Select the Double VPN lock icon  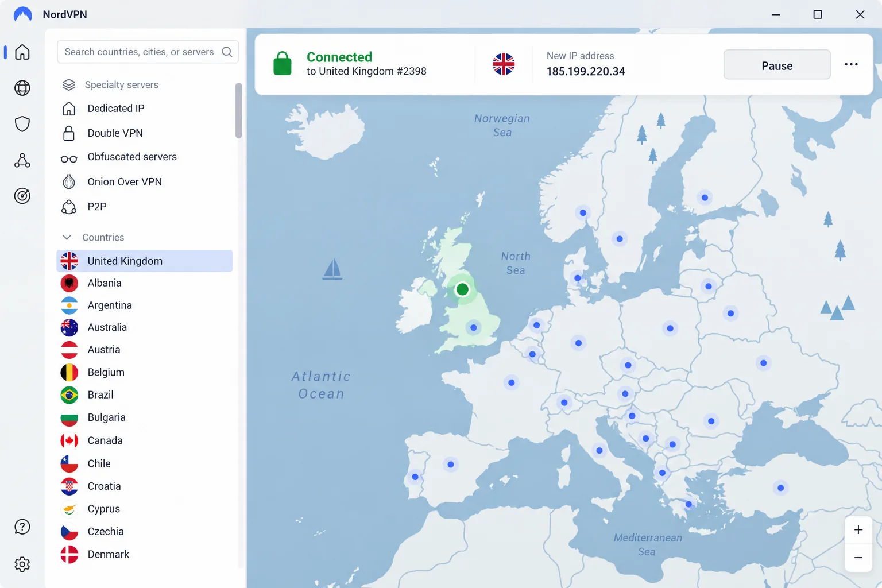point(69,133)
